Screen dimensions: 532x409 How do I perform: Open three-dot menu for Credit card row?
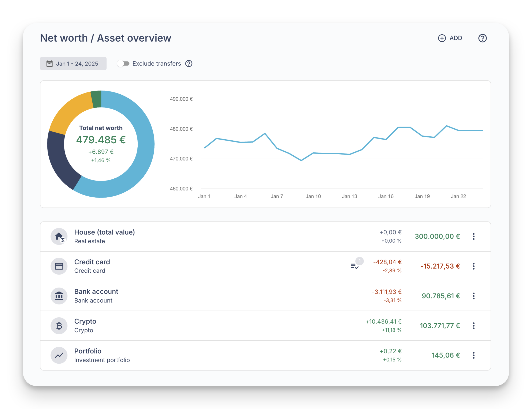[x=473, y=266]
